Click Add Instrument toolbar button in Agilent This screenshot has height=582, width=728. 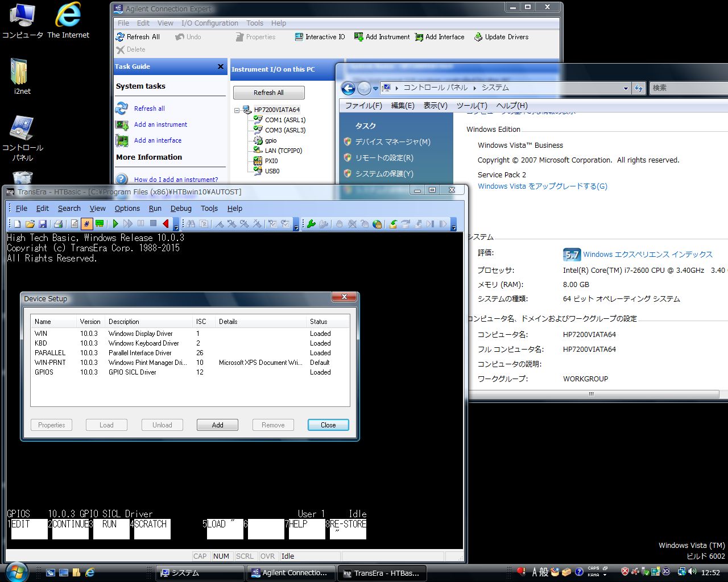[382, 37]
